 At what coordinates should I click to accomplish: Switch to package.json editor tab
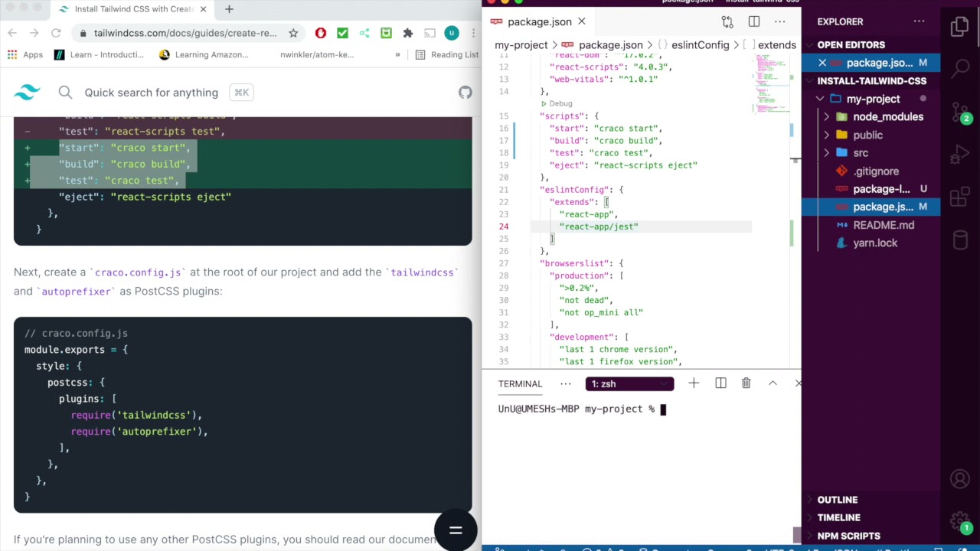539,21
